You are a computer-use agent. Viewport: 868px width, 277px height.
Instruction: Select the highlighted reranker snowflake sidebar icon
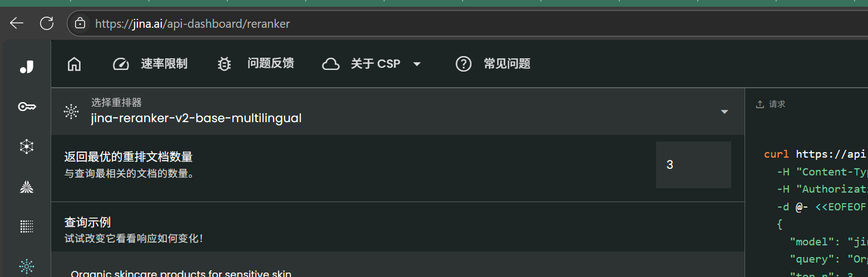(27, 266)
